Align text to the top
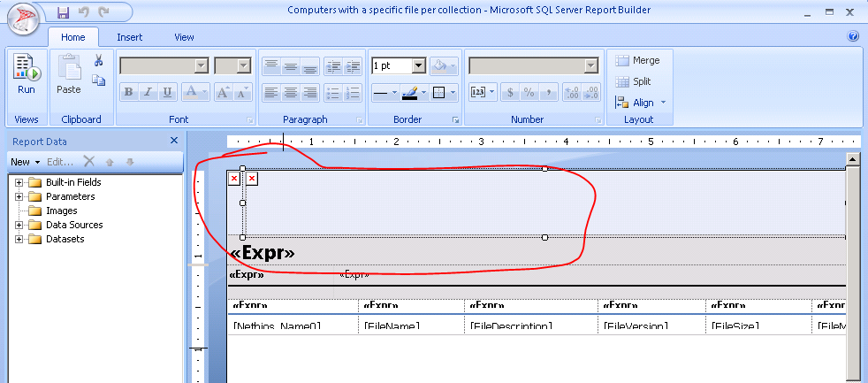 pos(271,66)
